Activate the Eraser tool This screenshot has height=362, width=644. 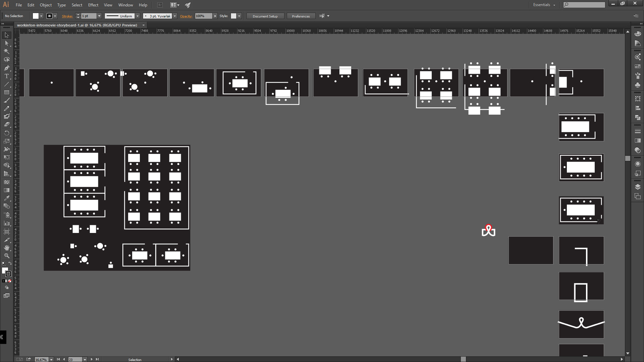point(6,124)
